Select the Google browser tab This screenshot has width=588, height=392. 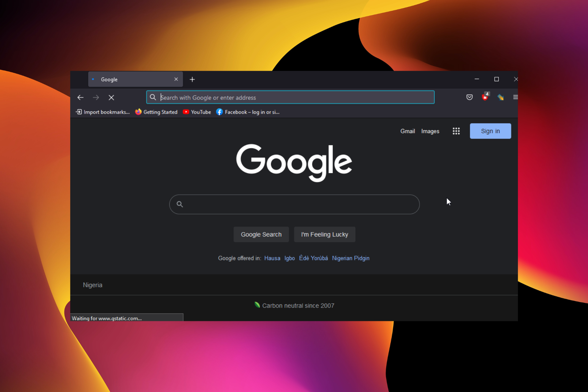[x=136, y=79]
